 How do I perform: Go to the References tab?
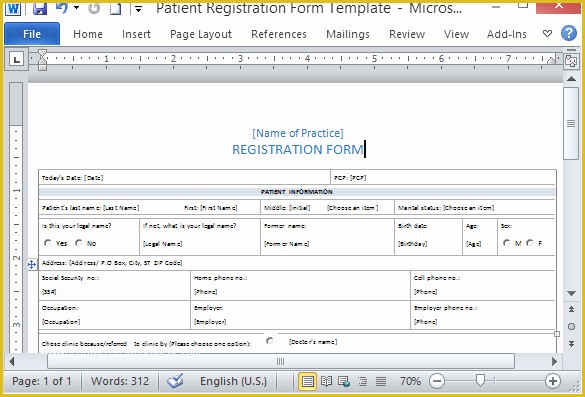(x=279, y=34)
